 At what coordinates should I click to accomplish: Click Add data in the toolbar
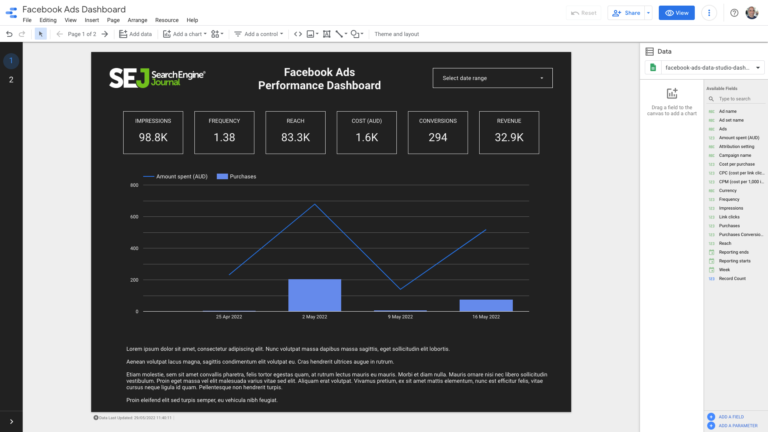tap(136, 34)
